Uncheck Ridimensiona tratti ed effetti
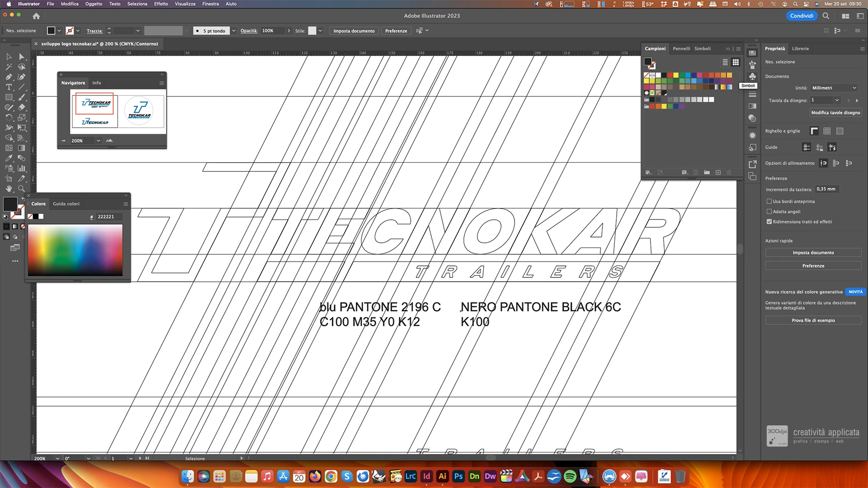868x488 pixels. click(769, 222)
